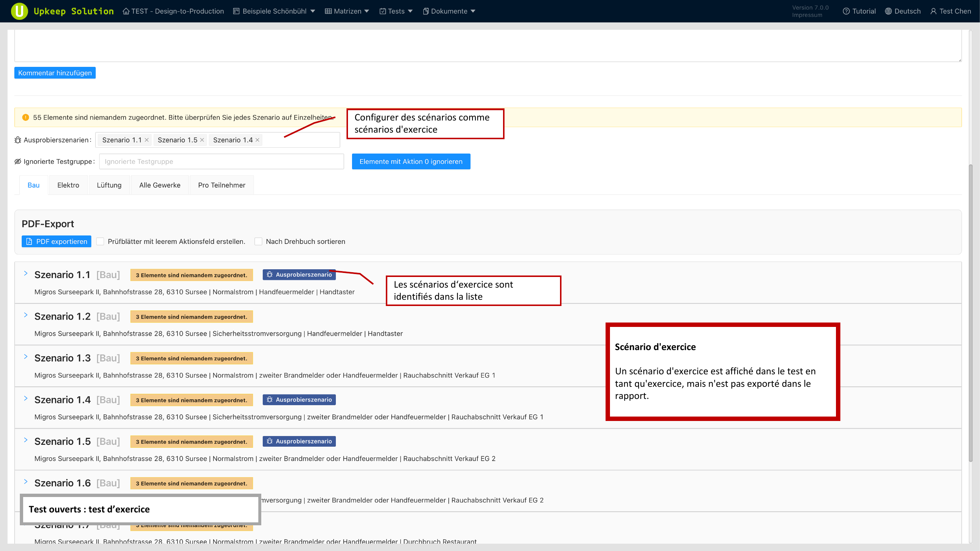Viewport: 980px width, 551px height.
Task: Open the Matrizen dropdown menu
Action: [x=347, y=11]
